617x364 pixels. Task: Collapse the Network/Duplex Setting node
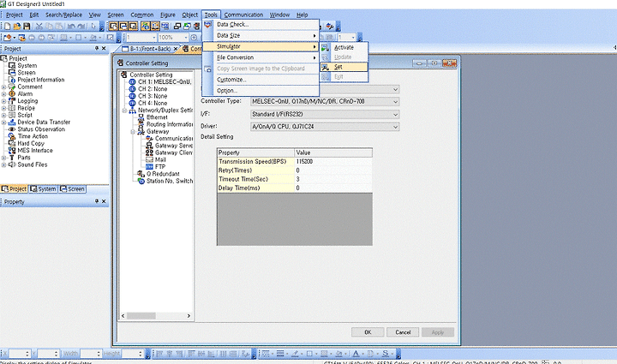coord(124,110)
